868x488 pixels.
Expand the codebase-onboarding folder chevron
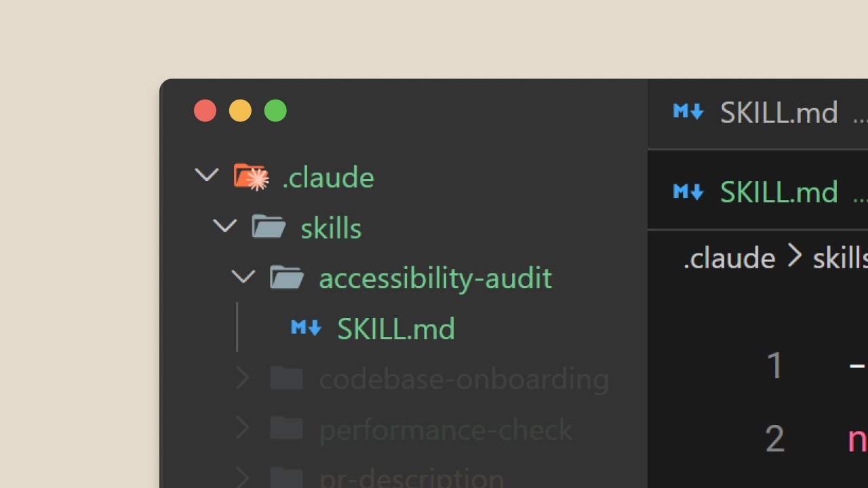point(242,378)
